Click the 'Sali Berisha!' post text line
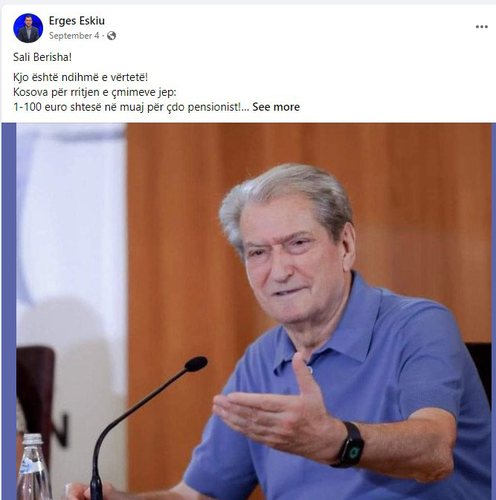 click(42, 57)
